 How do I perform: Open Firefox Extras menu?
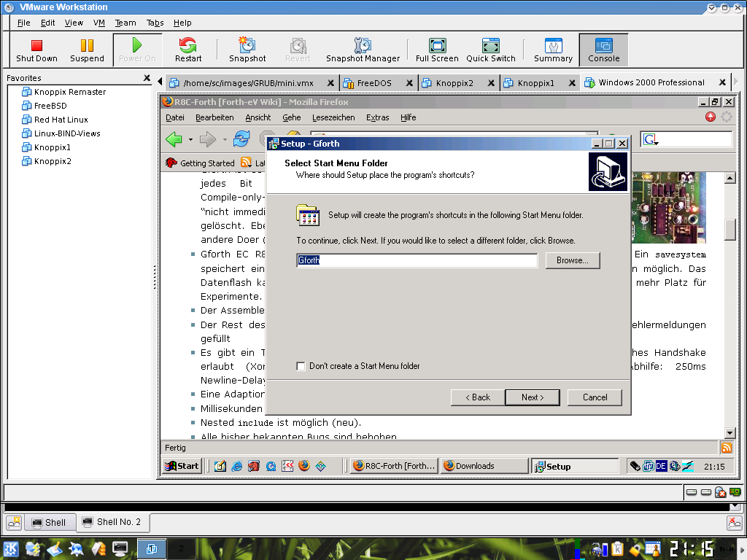(x=378, y=117)
